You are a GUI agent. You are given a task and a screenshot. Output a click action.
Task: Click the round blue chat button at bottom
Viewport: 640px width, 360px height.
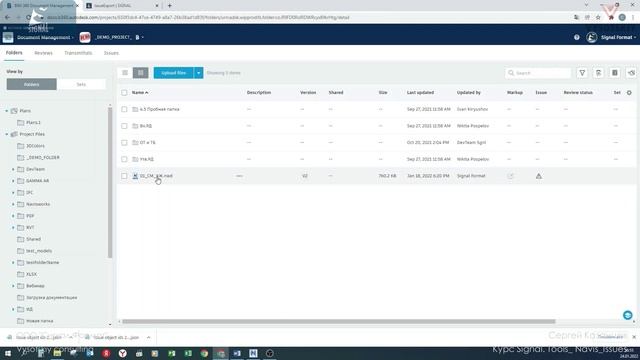[628, 315]
